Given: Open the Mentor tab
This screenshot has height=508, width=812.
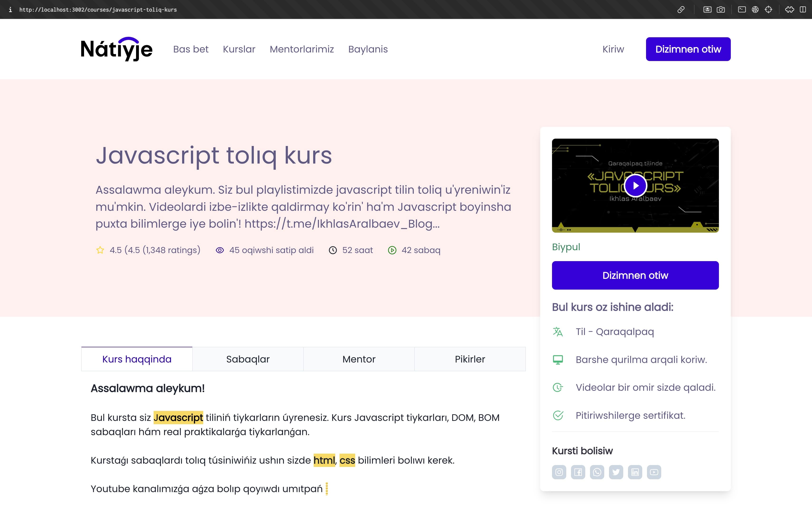Looking at the screenshot, I should click(359, 359).
